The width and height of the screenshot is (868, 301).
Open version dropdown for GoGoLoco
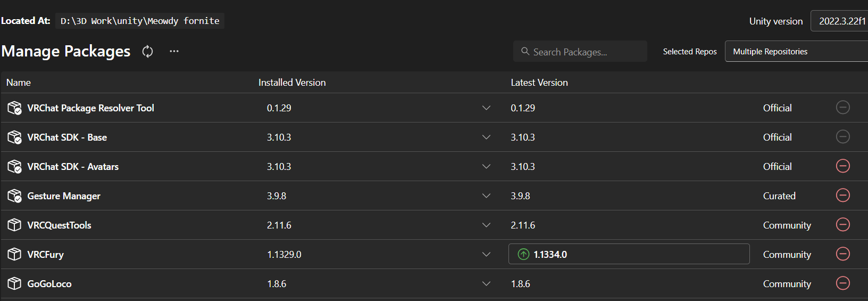(x=486, y=284)
